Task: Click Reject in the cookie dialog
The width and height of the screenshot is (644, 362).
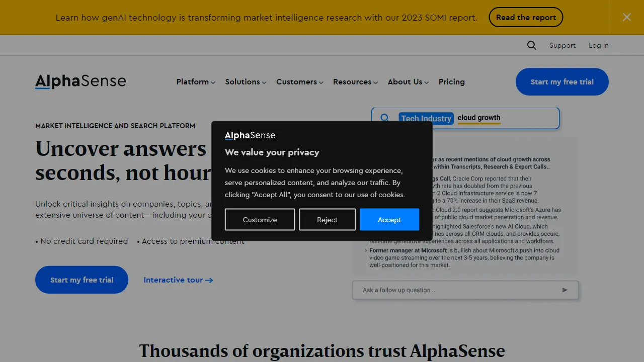Action: (327, 220)
